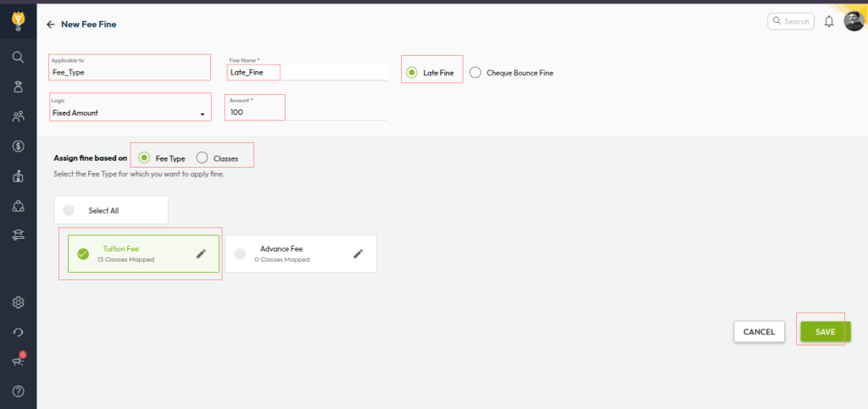868x409 pixels.
Task: Open the fees dollar icon in sidebar
Action: tap(18, 146)
